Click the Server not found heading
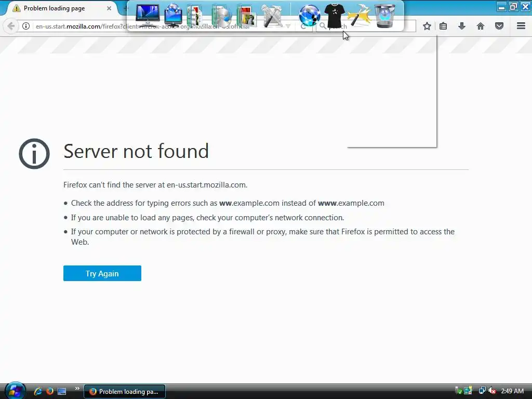 click(136, 151)
